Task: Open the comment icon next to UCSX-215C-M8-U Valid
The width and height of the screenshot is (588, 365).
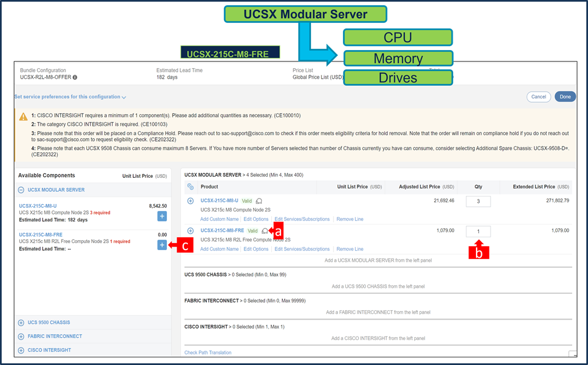Action: [259, 201]
